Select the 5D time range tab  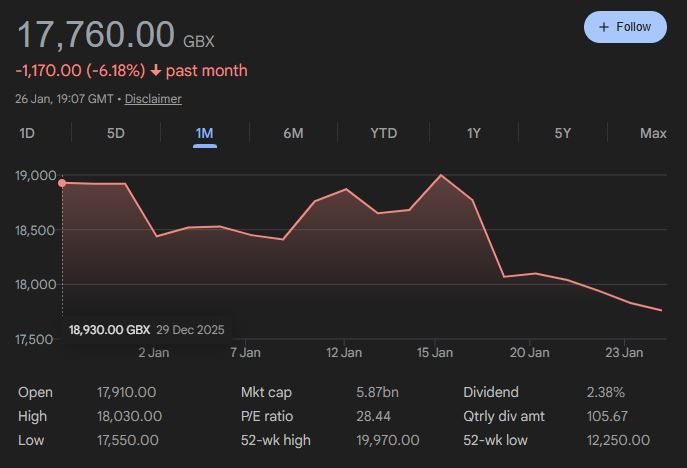point(116,133)
